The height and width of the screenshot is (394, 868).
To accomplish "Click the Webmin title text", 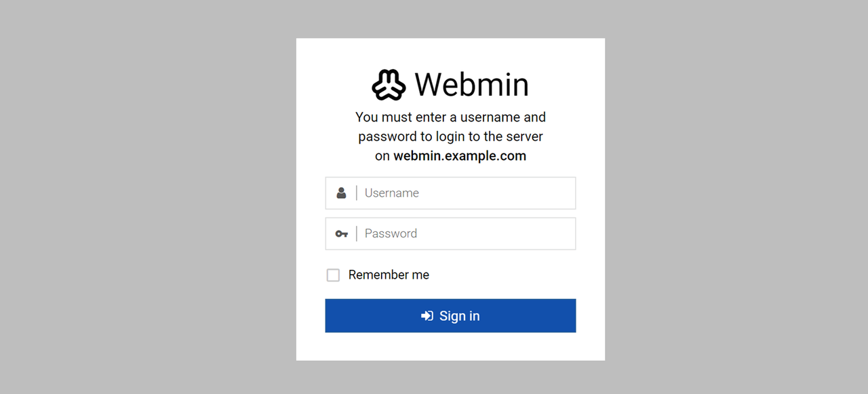I will tap(471, 85).
